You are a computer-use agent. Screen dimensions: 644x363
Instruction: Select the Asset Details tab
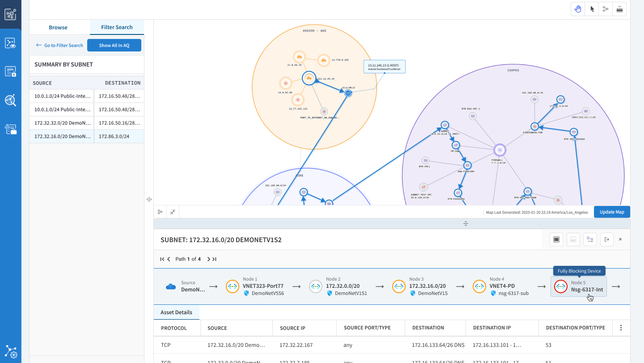click(176, 312)
